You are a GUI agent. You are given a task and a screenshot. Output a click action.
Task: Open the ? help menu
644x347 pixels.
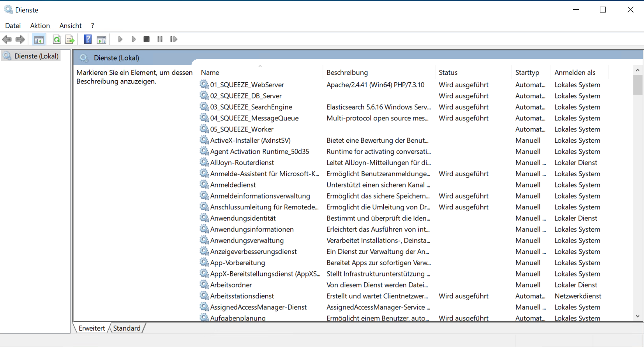point(92,26)
